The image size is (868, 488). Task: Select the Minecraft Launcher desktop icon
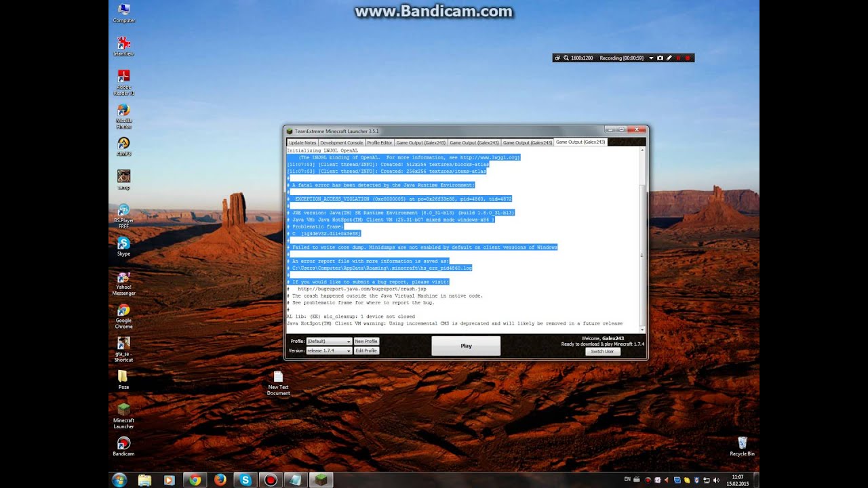123,415
